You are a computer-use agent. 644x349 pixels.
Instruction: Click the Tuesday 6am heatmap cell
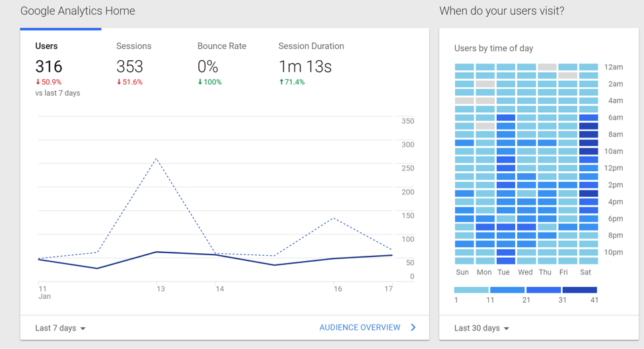505,118
